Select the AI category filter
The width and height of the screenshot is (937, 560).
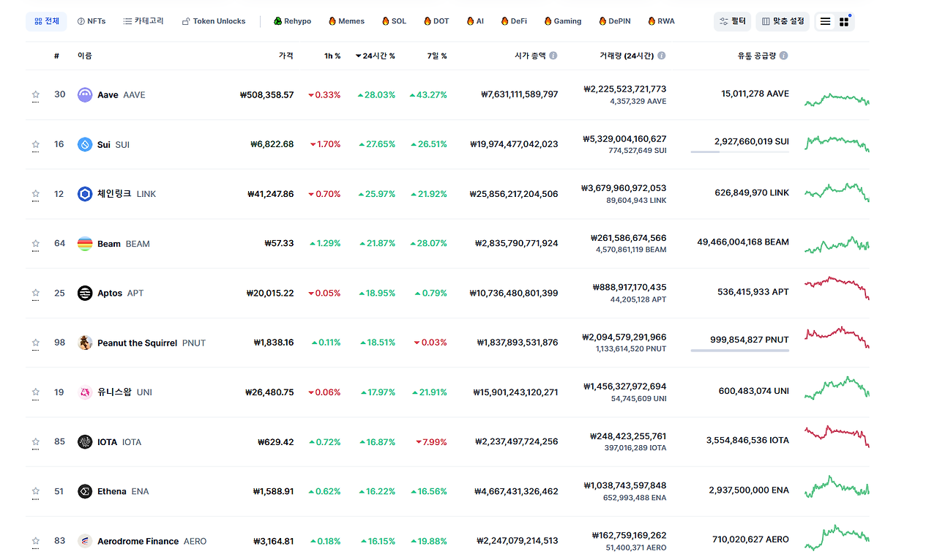(x=475, y=21)
